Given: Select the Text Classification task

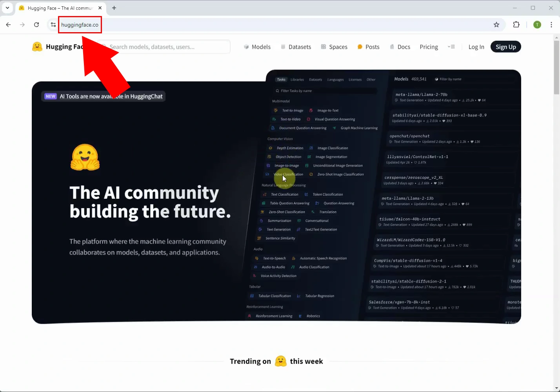Looking at the screenshot, I should (x=281, y=194).
